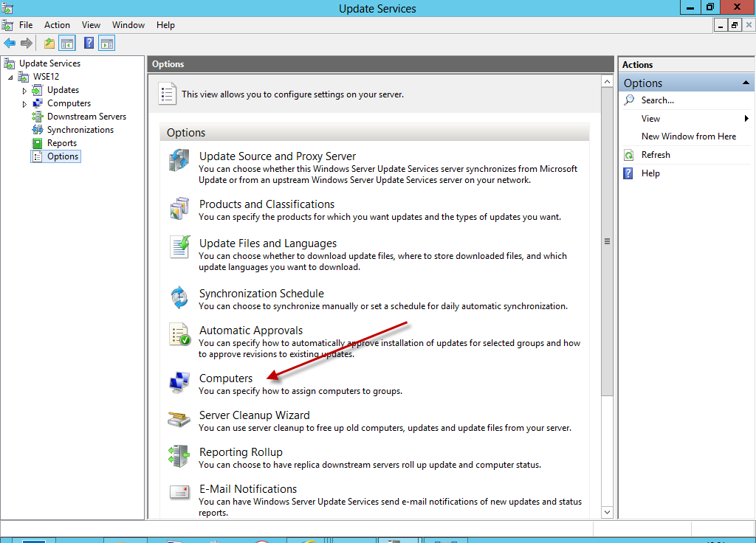Click Refresh in the Actions pane
This screenshot has width=756, height=543.
pos(656,155)
